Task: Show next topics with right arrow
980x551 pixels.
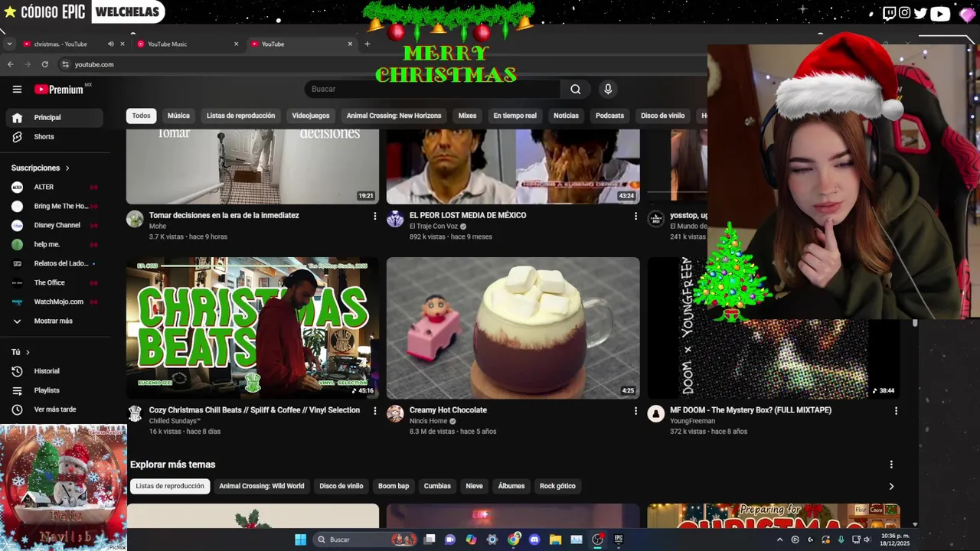Action: tap(890, 486)
